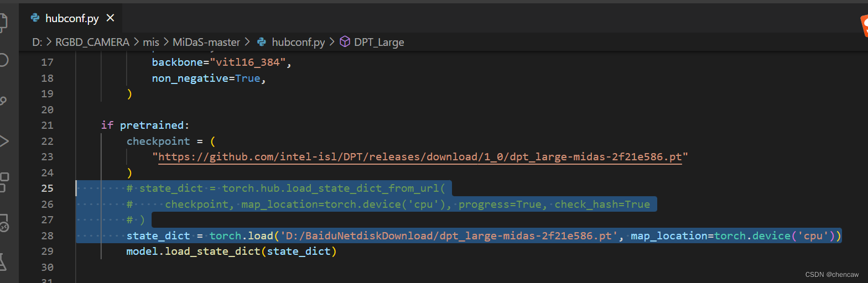Viewport: 868px width, 283px height.
Task: Open Remote Explorer activity bar icon
Action: (x=4, y=223)
